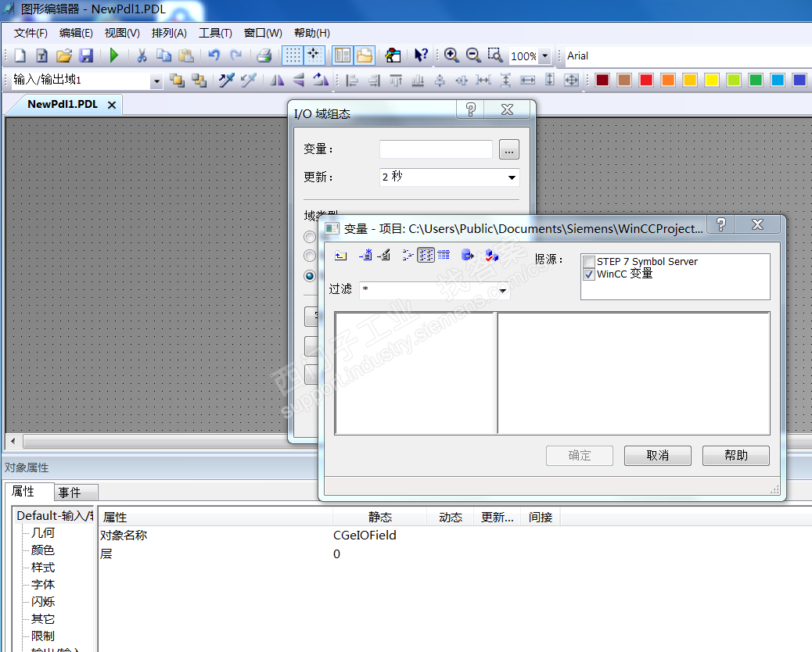Switch tag dialog to list view icon
The image size is (812, 652).
click(426, 255)
